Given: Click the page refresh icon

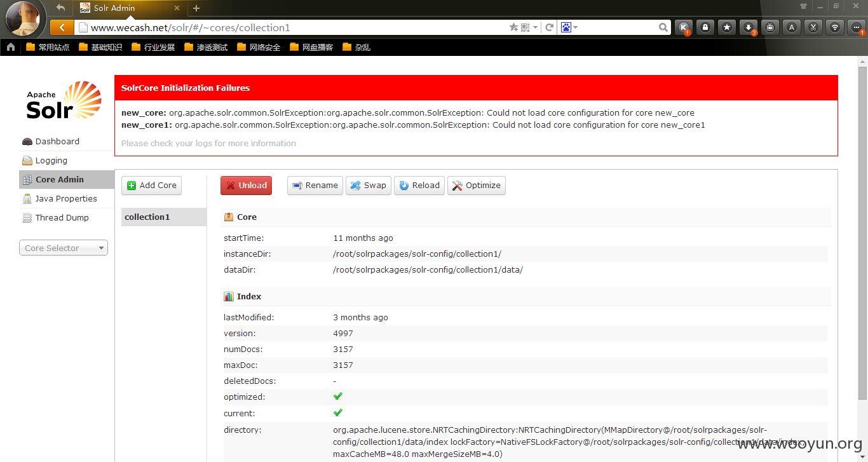Looking at the screenshot, I should [549, 27].
